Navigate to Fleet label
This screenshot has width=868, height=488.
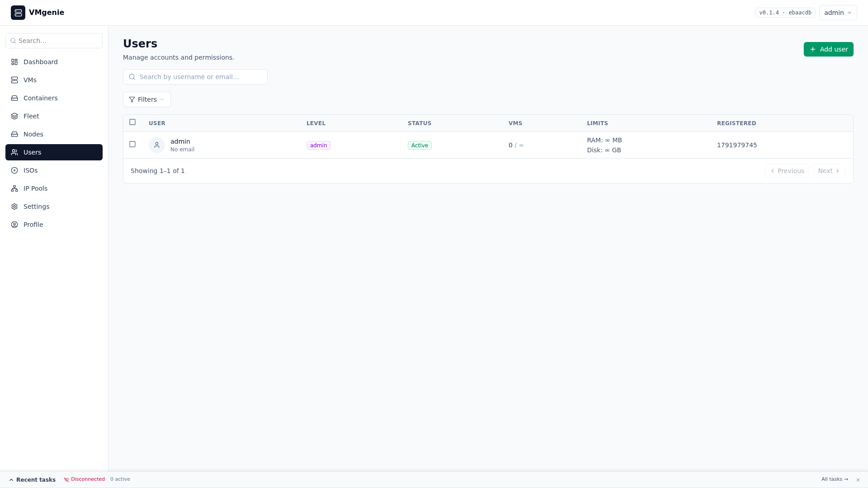point(31,116)
